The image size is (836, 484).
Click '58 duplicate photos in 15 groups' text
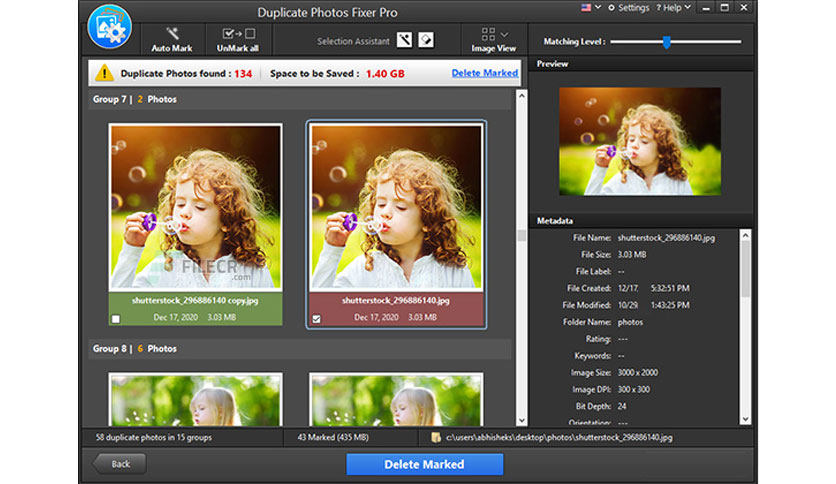(154, 438)
